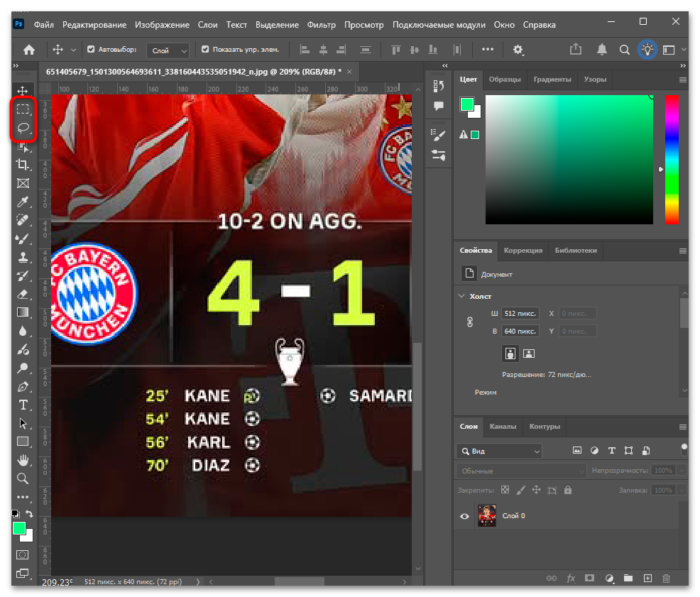Click the hue spectrum slider
The width and height of the screenshot is (700, 597).
pyautogui.click(x=672, y=160)
